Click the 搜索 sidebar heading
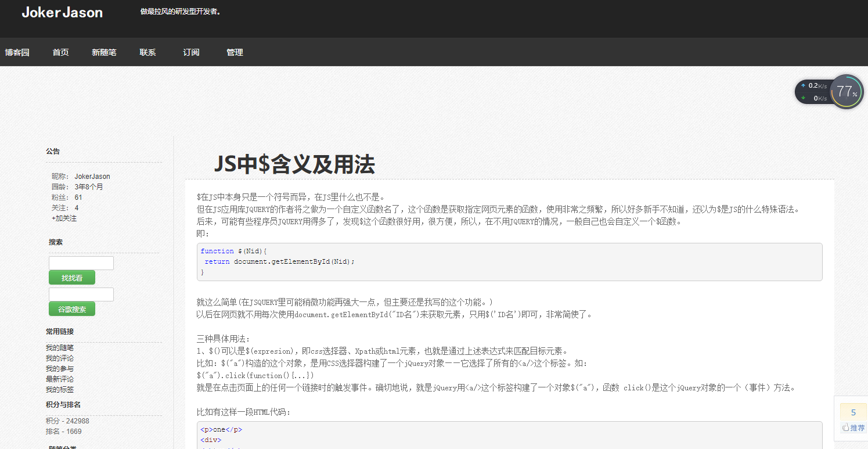Image resolution: width=868 pixels, height=449 pixels. coord(56,242)
